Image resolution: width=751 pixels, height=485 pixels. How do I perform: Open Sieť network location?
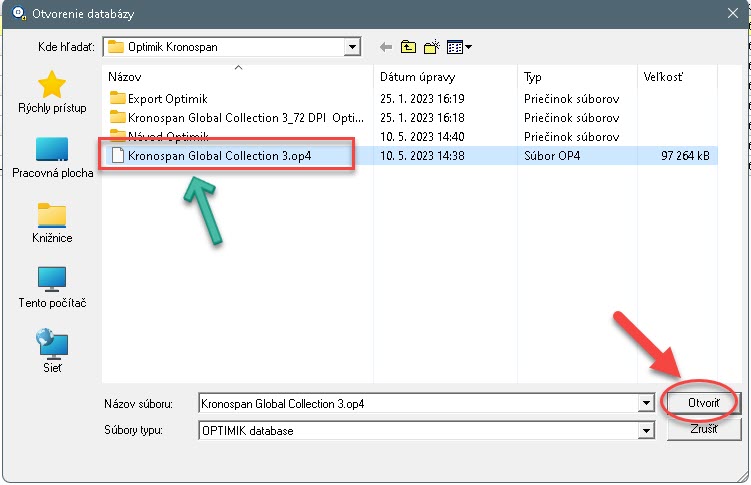(x=52, y=351)
